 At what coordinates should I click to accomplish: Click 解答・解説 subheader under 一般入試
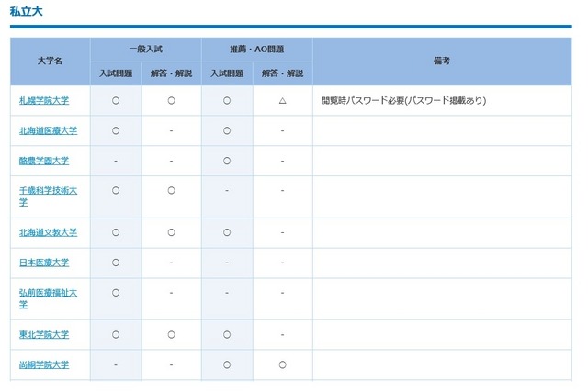tap(172, 73)
